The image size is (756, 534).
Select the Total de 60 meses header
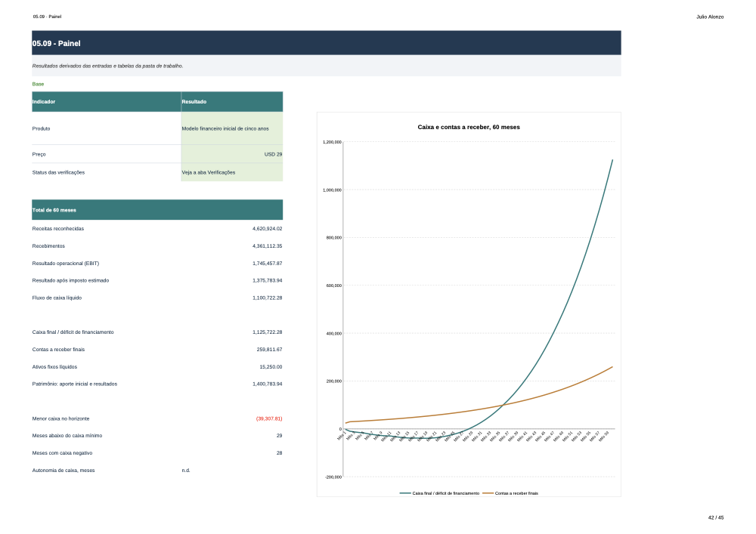point(157,210)
